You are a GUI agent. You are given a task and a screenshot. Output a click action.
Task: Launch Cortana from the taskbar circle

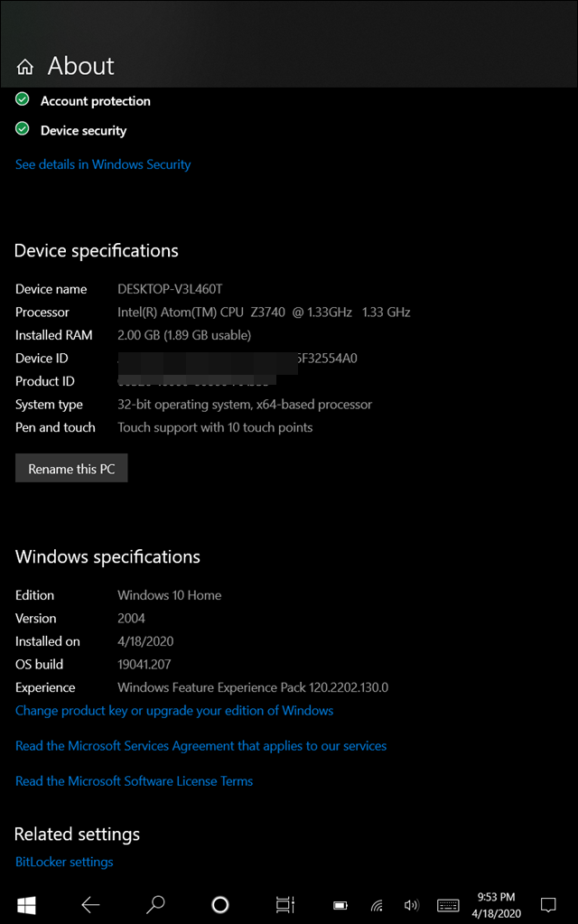220,904
